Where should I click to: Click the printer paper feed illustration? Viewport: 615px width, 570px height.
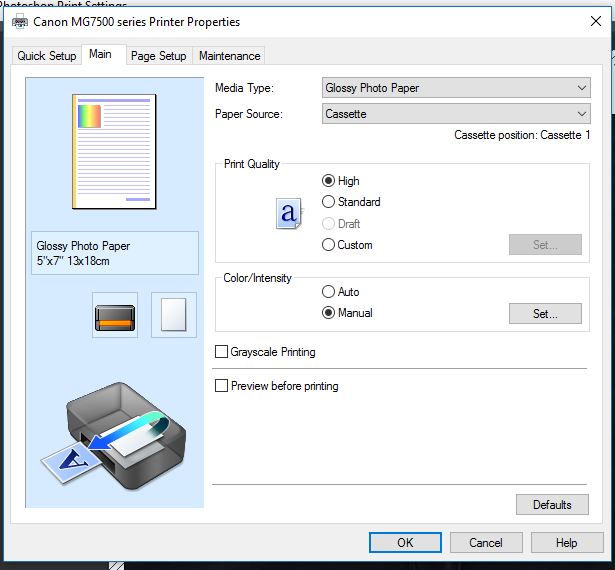tap(114, 437)
